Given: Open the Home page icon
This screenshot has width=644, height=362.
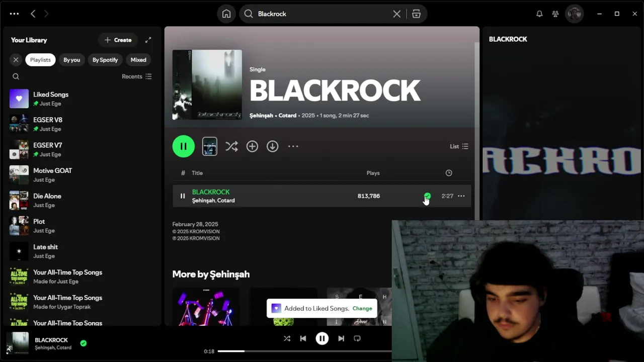Looking at the screenshot, I should [226, 14].
